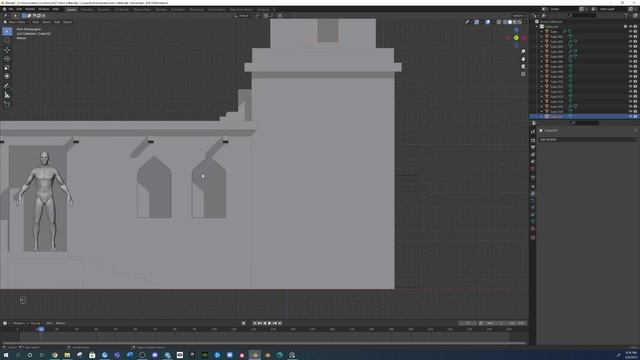
Task: Switch viewport to Solid shading
Action: 510,22
